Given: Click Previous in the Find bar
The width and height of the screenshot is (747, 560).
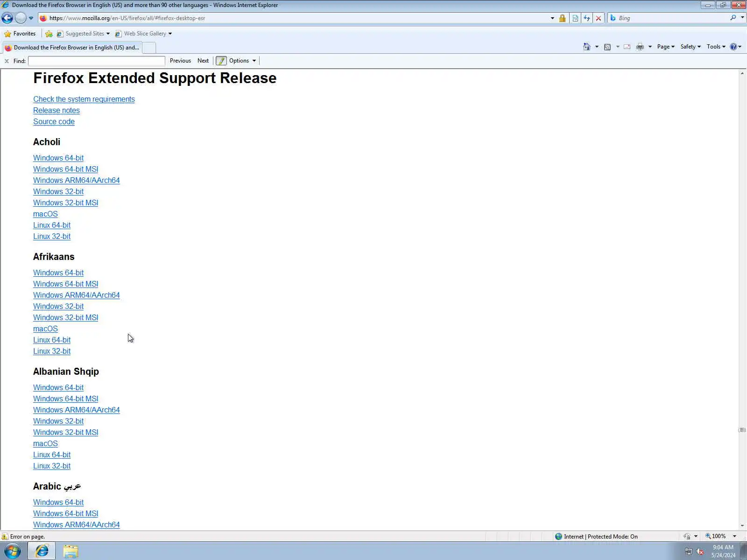Looking at the screenshot, I should [x=180, y=61].
